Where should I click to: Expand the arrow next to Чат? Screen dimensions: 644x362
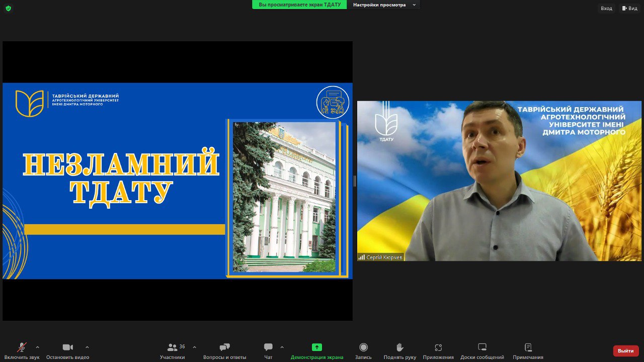click(282, 347)
